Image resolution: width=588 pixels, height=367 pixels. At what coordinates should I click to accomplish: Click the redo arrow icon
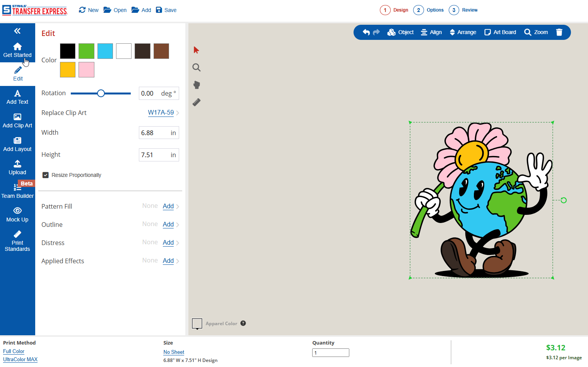point(376,32)
